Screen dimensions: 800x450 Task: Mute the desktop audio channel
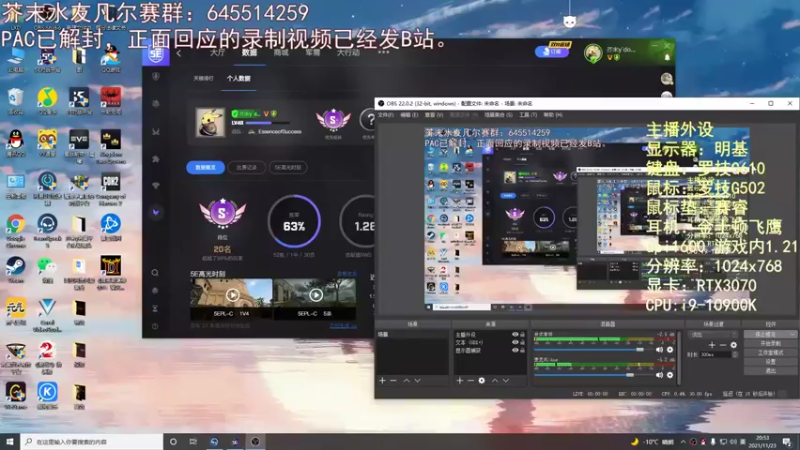click(659, 349)
